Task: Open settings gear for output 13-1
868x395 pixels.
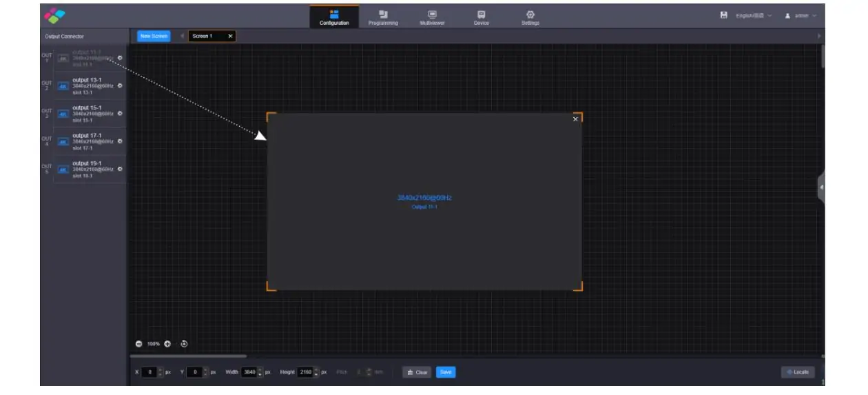Action: (x=120, y=85)
